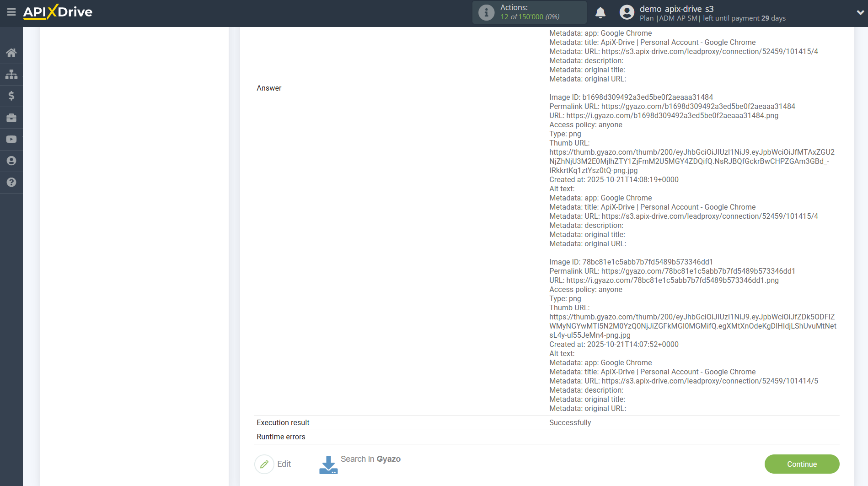868x486 pixels.
Task: Open video tutorials from the sidebar
Action: (x=11, y=139)
